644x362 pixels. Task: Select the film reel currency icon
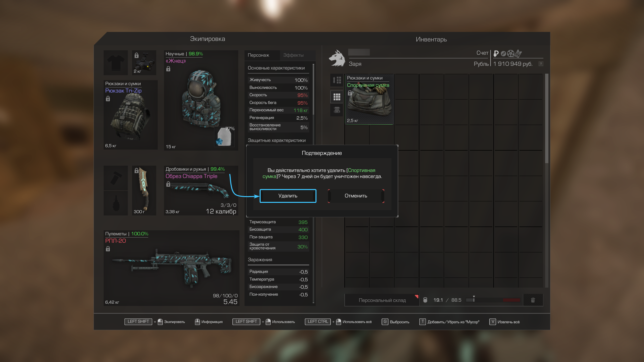click(x=510, y=54)
